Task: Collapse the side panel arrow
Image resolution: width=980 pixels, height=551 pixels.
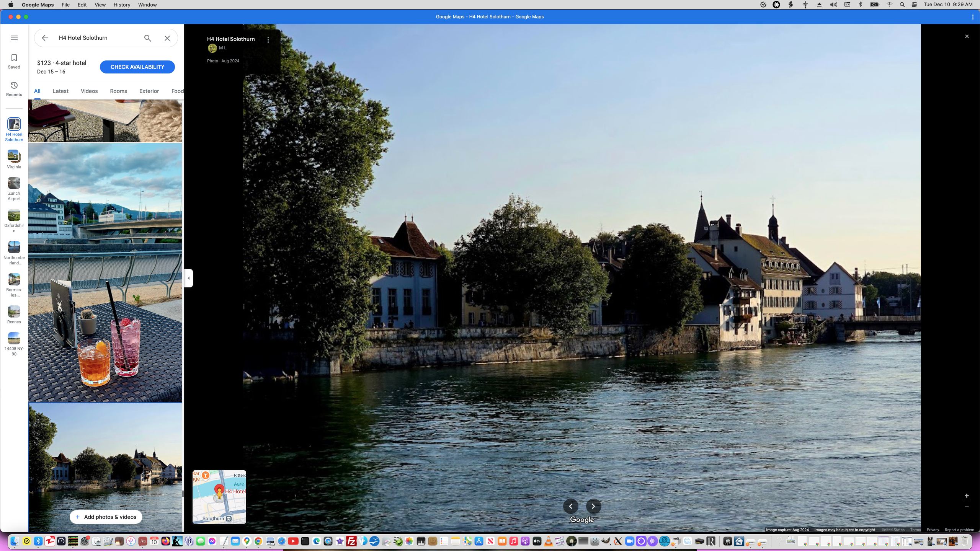Action: coord(188,278)
